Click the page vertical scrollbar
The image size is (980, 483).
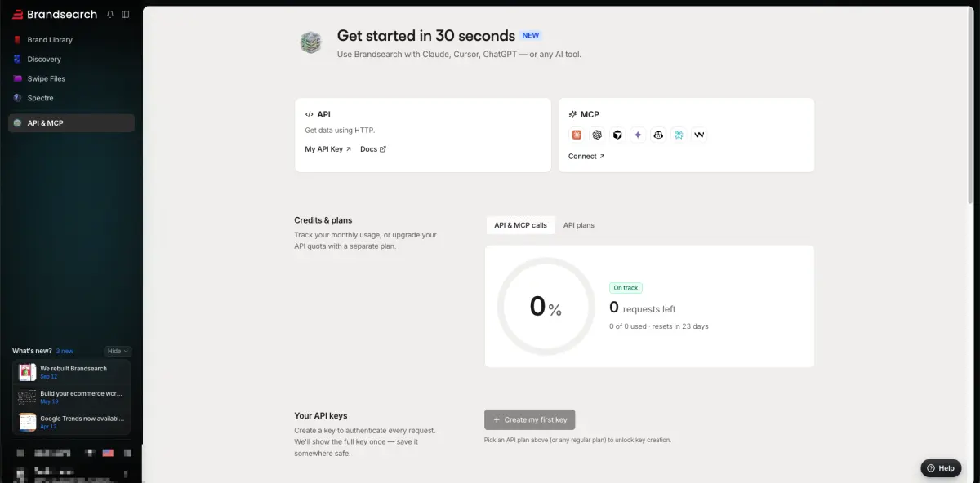970,106
